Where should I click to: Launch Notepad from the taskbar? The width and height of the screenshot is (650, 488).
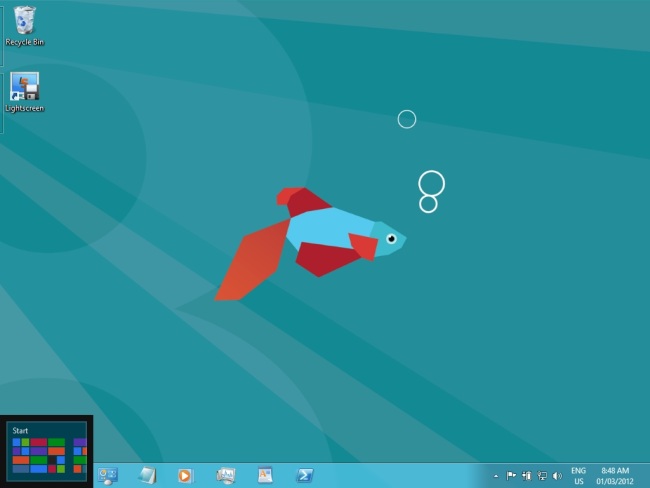[148, 475]
